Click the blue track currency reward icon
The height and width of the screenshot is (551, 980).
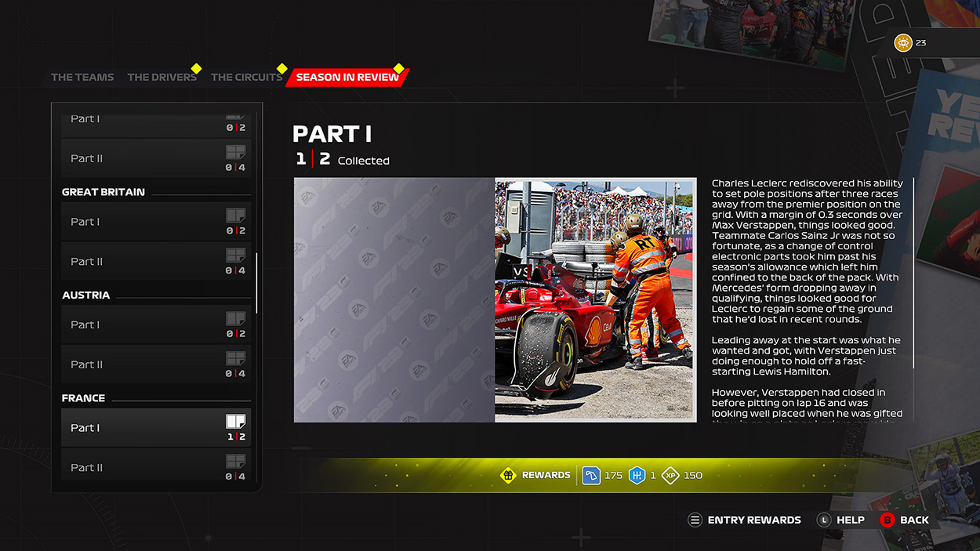591,475
